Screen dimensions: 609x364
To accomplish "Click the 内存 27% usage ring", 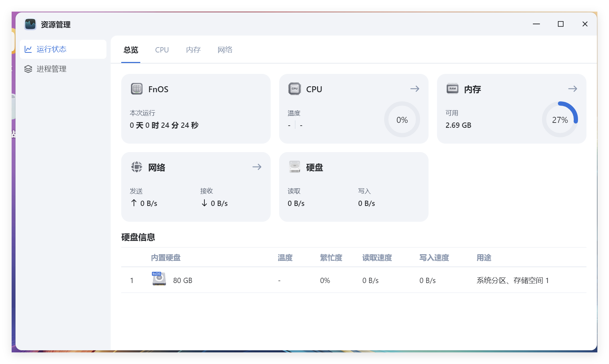I will (x=560, y=120).
